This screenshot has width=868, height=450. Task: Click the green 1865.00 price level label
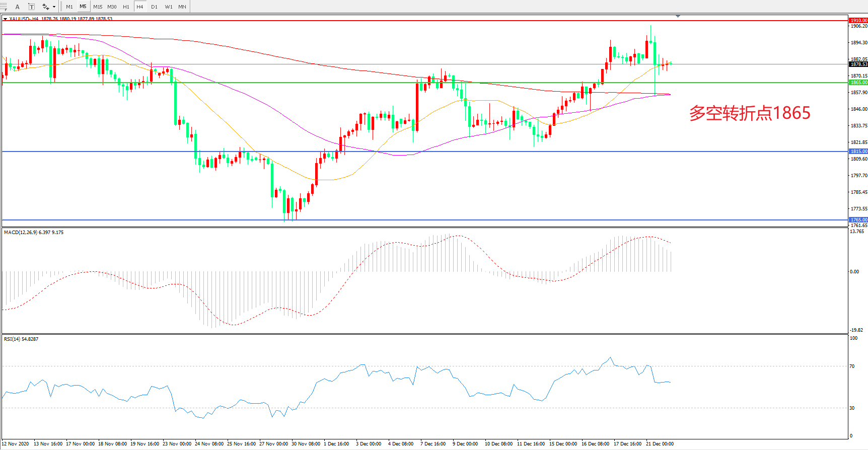coord(858,83)
